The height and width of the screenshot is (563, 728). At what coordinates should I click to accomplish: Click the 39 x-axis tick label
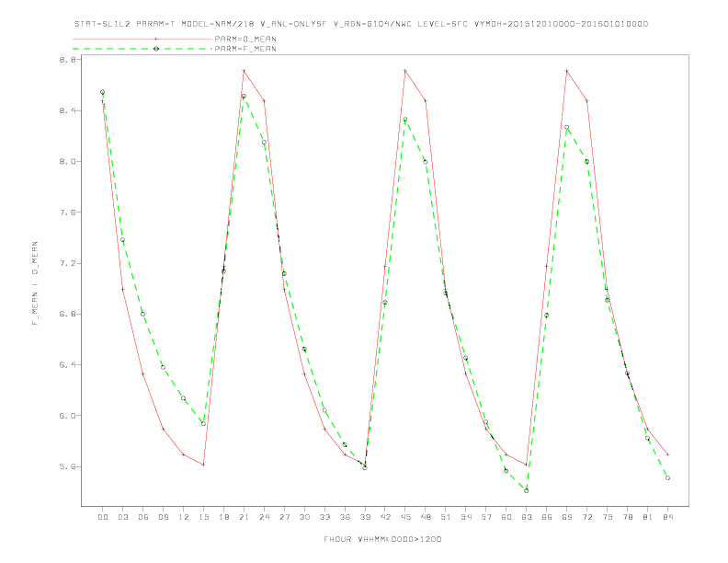coord(365,517)
